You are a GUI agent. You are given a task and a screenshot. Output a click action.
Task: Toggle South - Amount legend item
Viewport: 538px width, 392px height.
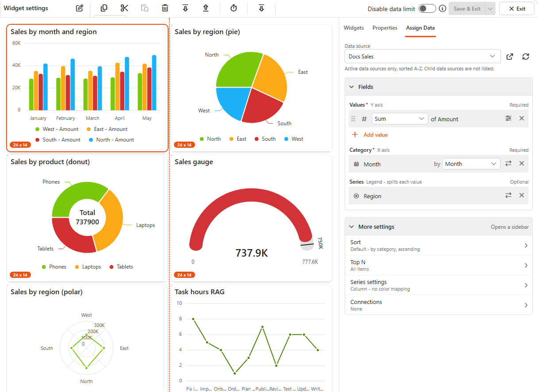(58, 140)
